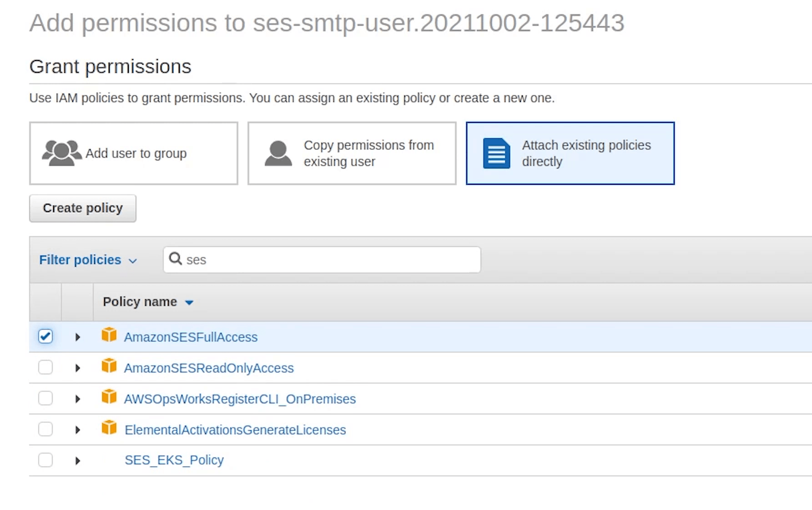812x510 pixels.
Task: Check the AmazonSESReadOnlyAccess policy checkbox
Action: [x=45, y=368]
